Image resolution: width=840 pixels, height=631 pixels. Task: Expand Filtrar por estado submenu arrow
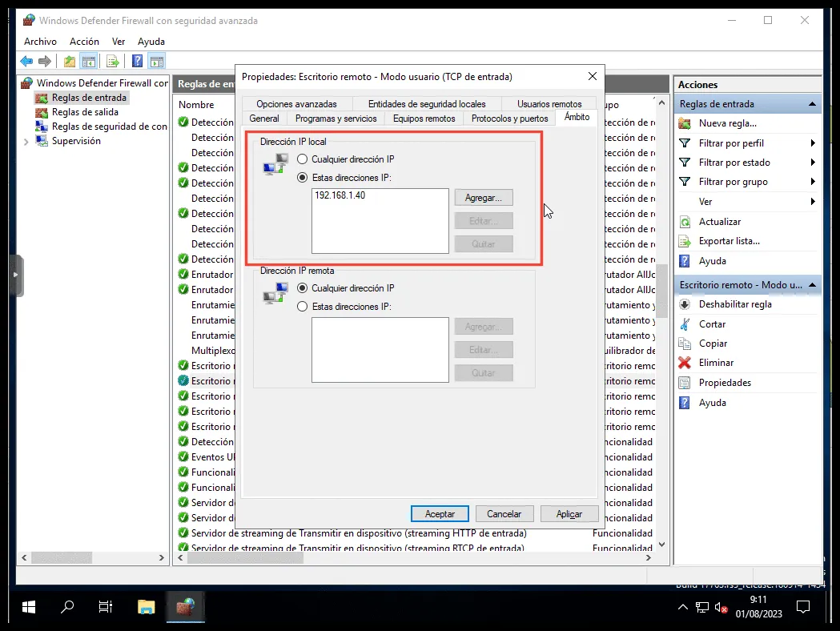tap(813, 163)
